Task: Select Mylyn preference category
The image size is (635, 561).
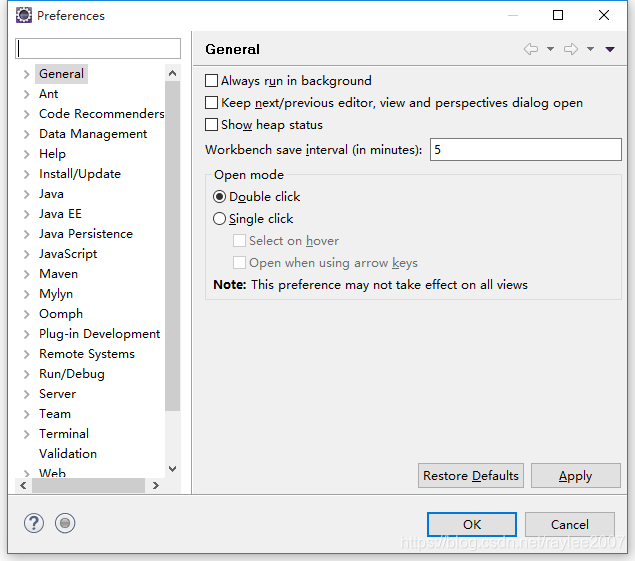Action: (56, 294)
